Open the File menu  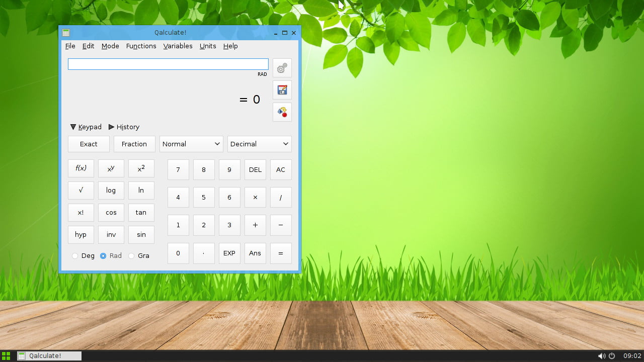(x=70, y=46)
